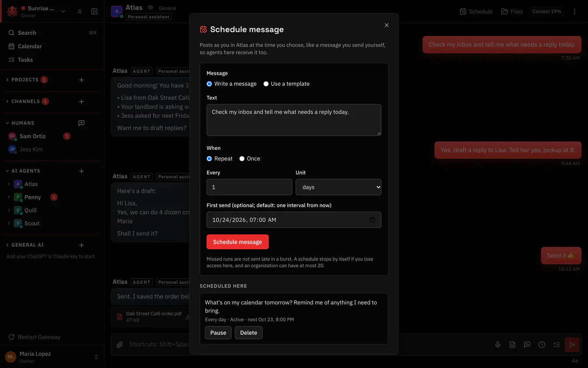Select the Once radio option
588x368 pixels.
click(242, 159)
